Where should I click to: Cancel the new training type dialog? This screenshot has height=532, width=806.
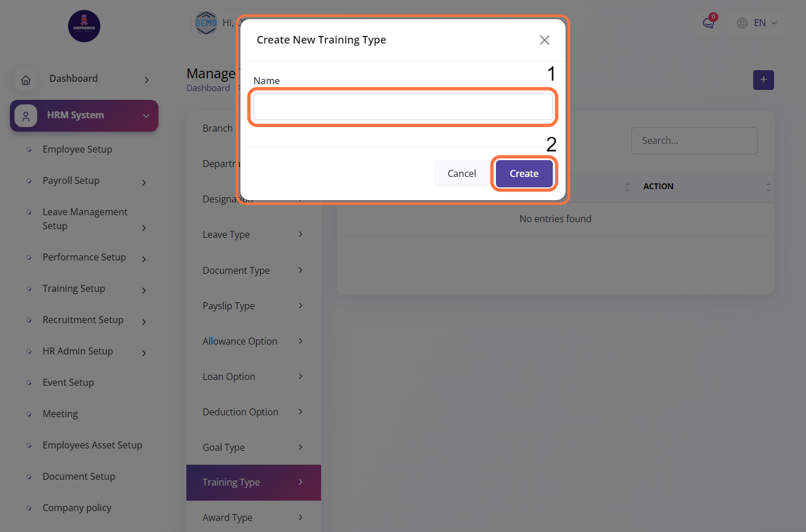click(462, 173)
